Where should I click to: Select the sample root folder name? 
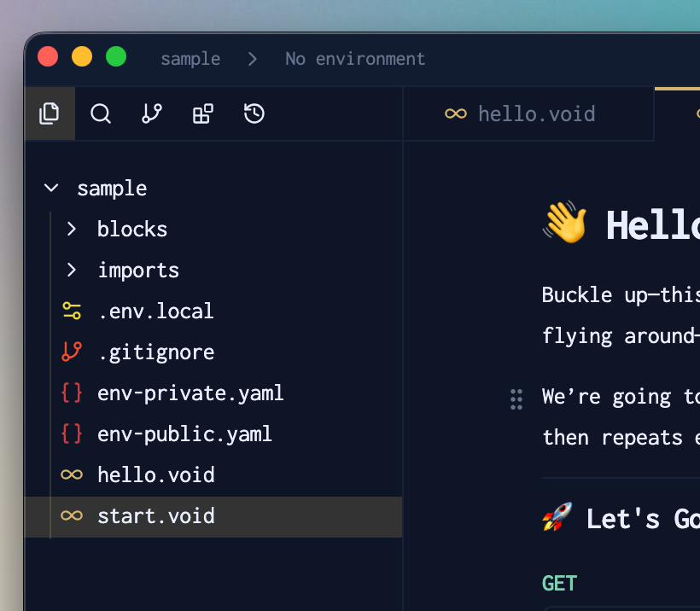[112, 189]
